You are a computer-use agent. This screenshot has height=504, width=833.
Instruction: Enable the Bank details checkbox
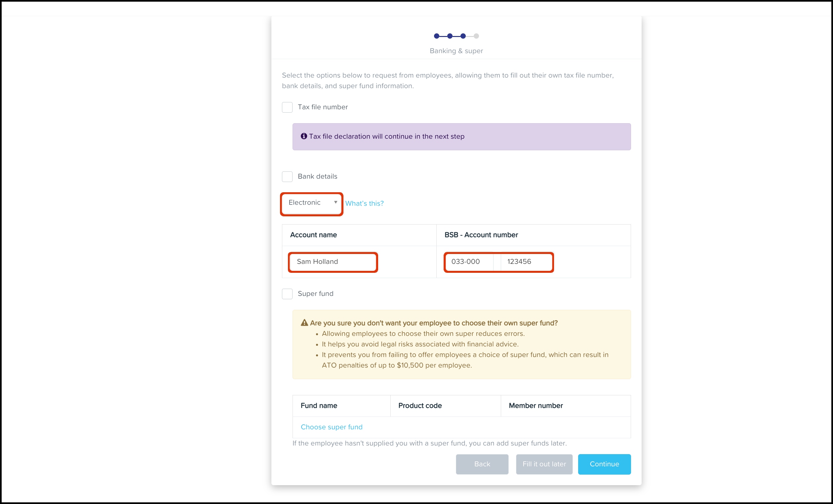point(287,177)
